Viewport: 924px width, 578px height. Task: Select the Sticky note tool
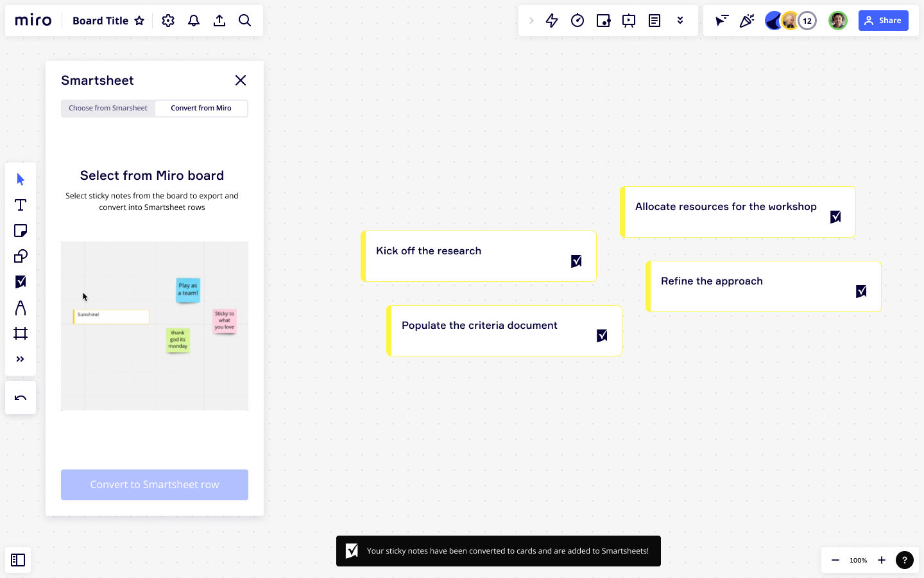(x=21, y=231)
